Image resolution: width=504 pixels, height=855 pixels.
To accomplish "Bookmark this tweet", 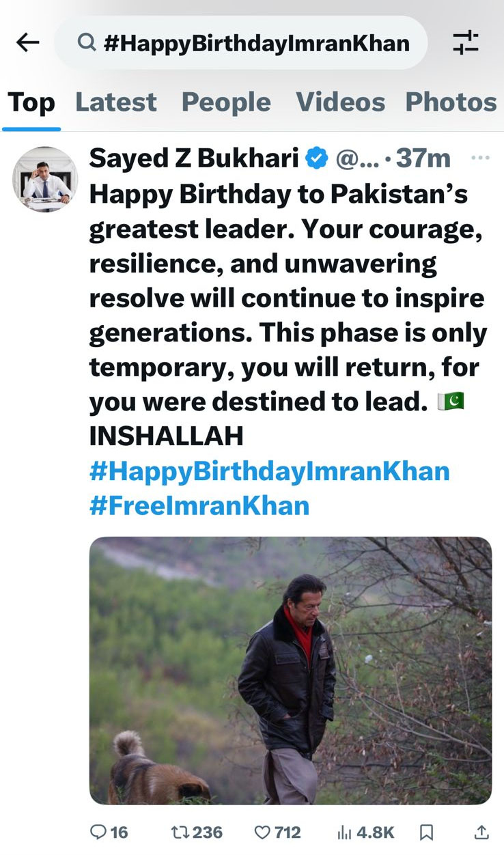I will (427, 832).
